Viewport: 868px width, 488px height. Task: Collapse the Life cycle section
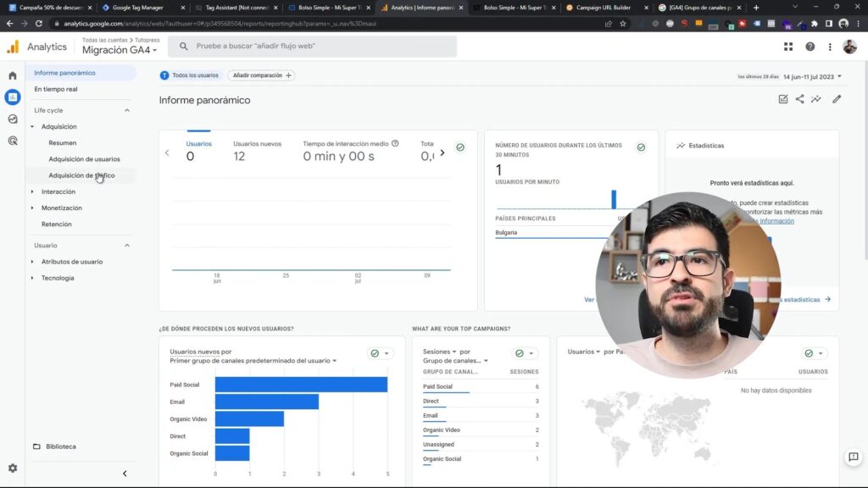(127, 111)
